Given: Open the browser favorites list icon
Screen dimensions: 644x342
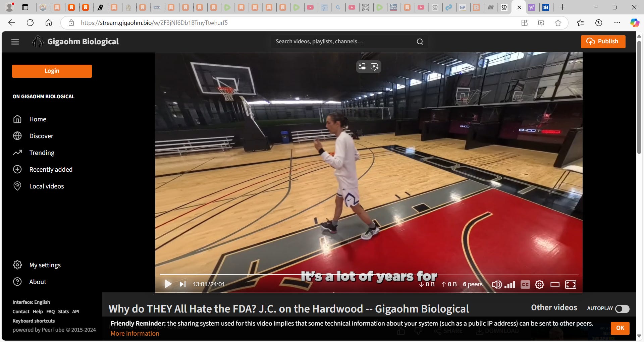Looking at the screenshot, I should (x=580, y=23).
